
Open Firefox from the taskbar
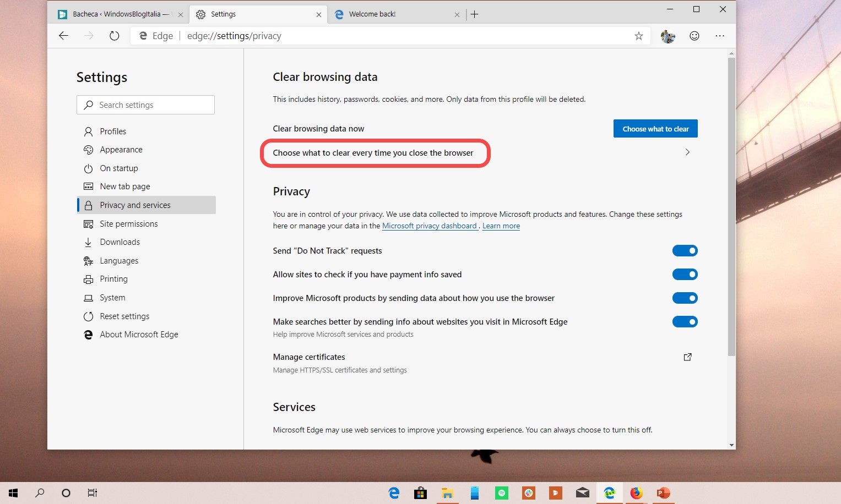point(636,493)
